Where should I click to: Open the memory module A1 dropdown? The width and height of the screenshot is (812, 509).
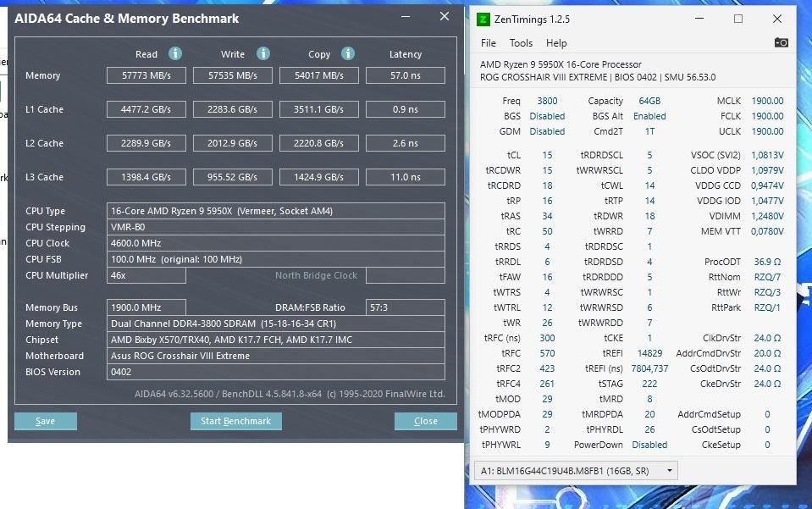(x=576, y=471)
